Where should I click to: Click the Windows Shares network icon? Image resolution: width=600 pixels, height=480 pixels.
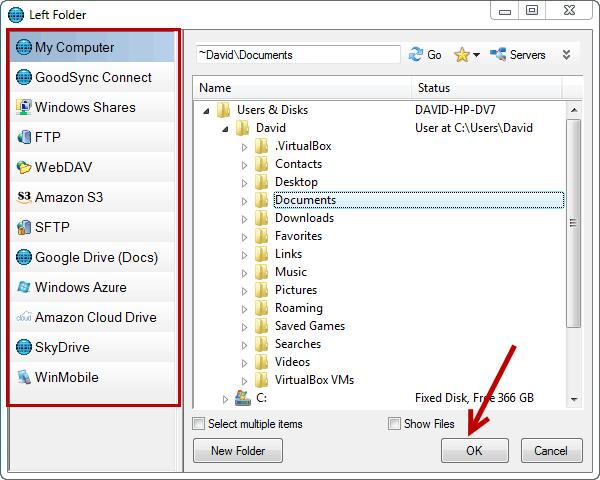(x=24, y=107)
